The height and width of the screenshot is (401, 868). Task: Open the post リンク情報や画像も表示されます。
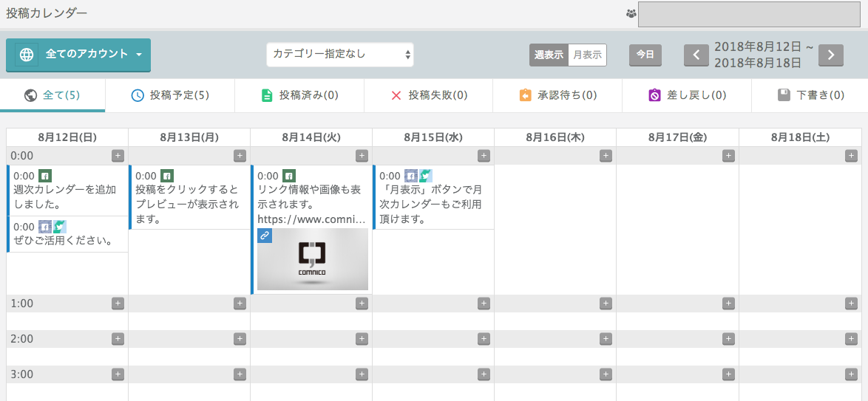[x=311, y=229]
